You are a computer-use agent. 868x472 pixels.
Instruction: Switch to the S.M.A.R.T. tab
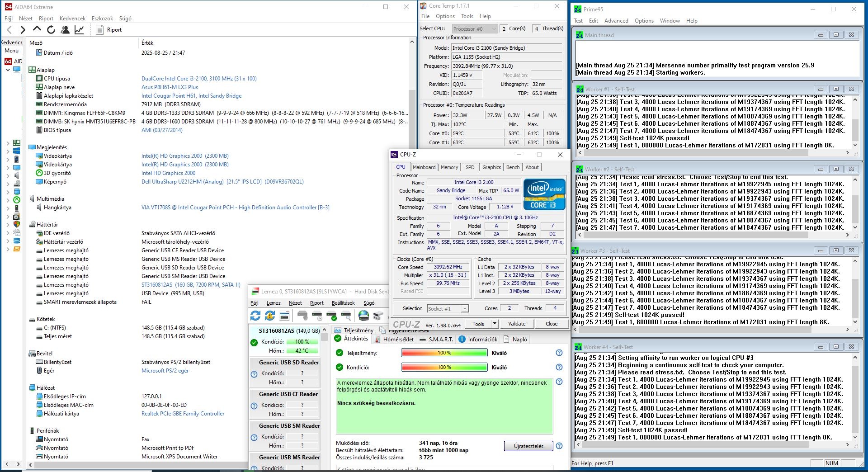(436, 339)
